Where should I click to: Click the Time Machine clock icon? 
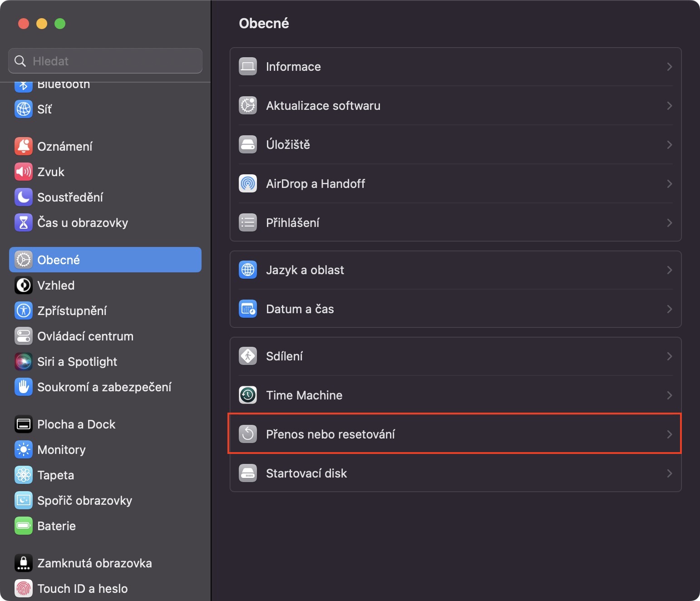pyautogui.click(x=248, y=395)
